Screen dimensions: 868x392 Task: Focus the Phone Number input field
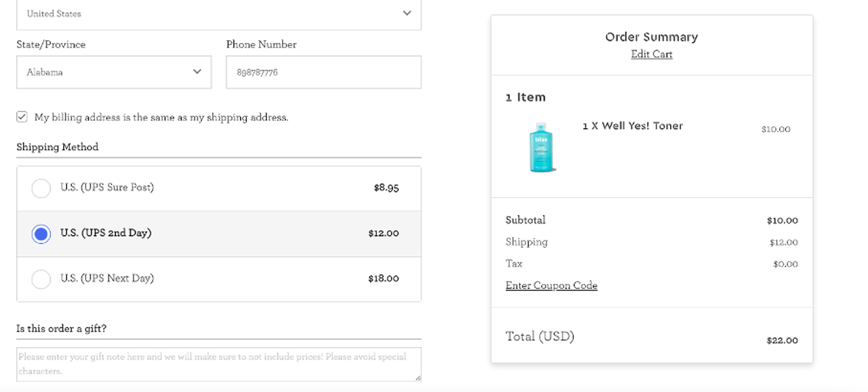[x=323, y=72]
